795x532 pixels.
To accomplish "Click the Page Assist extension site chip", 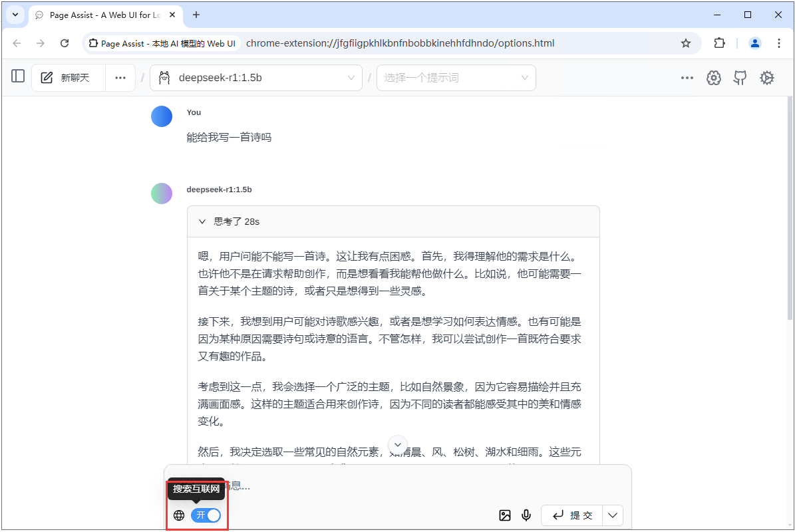I will coord(162,43).
